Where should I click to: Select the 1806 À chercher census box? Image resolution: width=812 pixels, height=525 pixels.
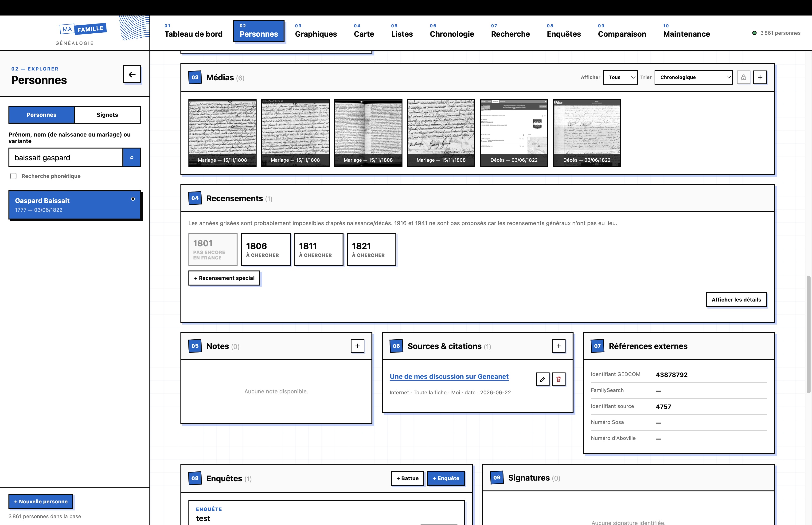[x=266, y=249]
